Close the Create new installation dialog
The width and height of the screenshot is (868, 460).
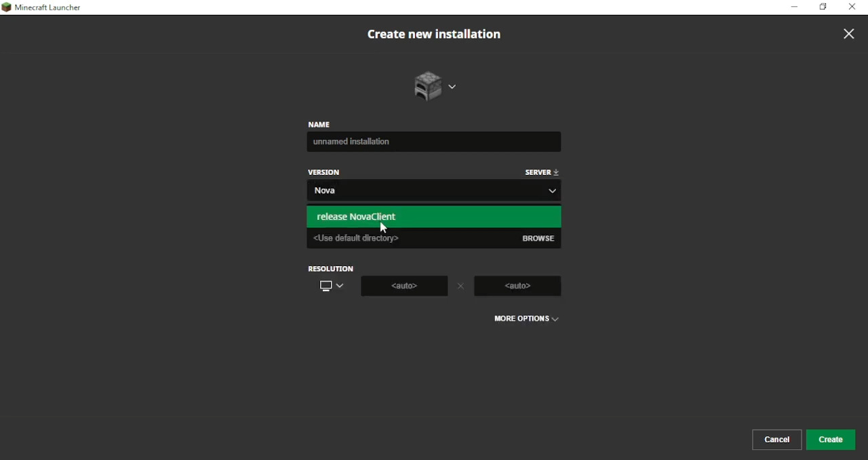[849, 34]
